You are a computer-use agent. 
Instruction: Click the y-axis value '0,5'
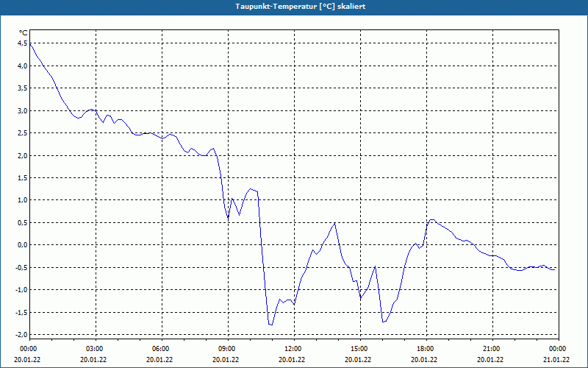pos(23,223)
